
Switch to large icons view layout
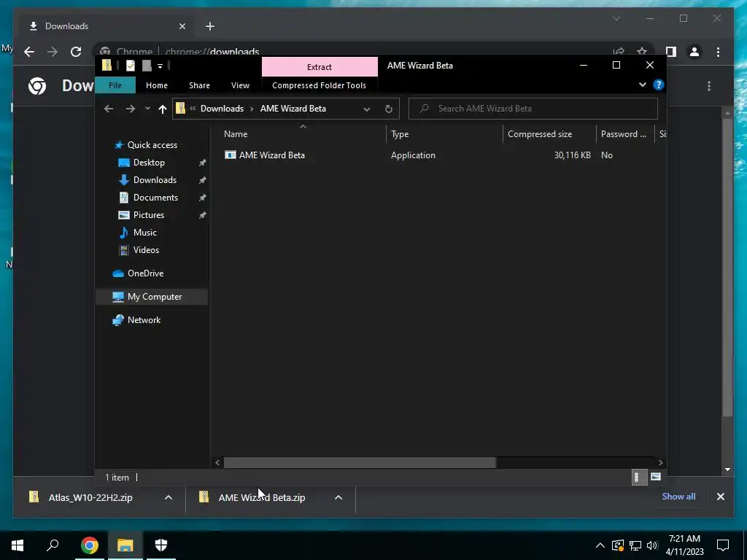[656, 477]
